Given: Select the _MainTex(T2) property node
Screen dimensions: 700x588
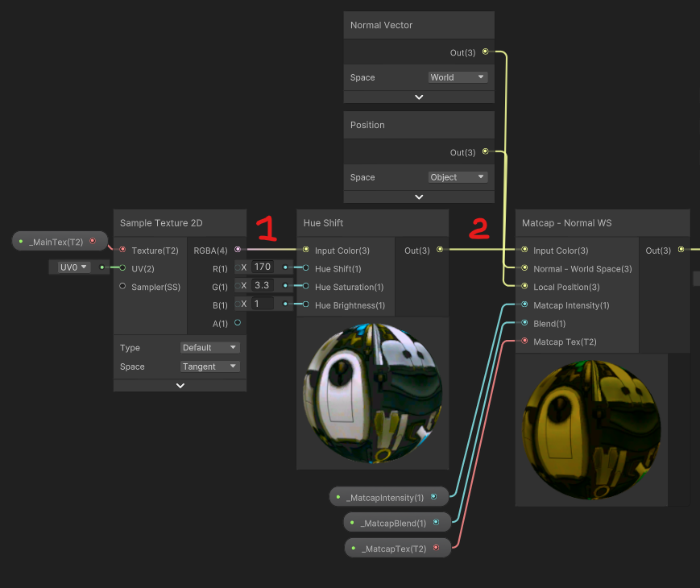Looking at the screenshot, I should tap(56, 241).
